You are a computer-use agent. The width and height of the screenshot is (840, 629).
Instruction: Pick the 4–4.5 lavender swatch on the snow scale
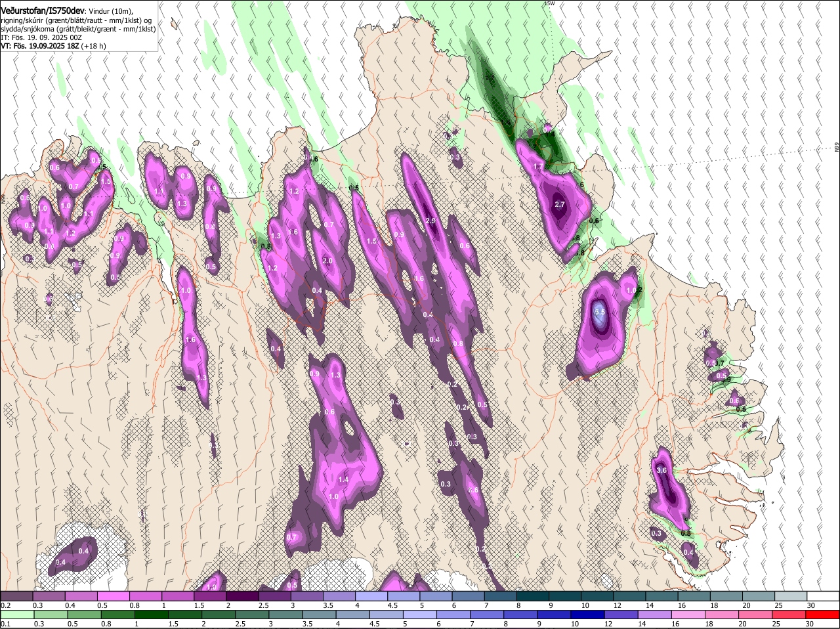point(371,596)
